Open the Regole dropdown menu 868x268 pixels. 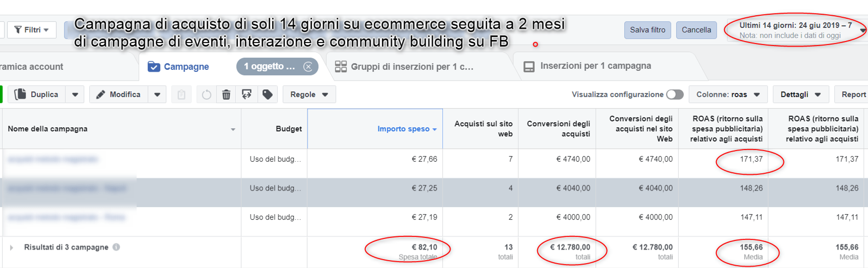[309, 94]
